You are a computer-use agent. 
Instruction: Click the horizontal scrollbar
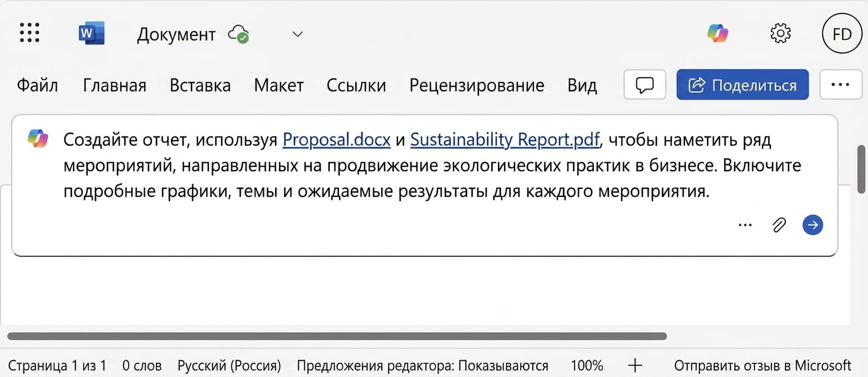tap(337, 336)
